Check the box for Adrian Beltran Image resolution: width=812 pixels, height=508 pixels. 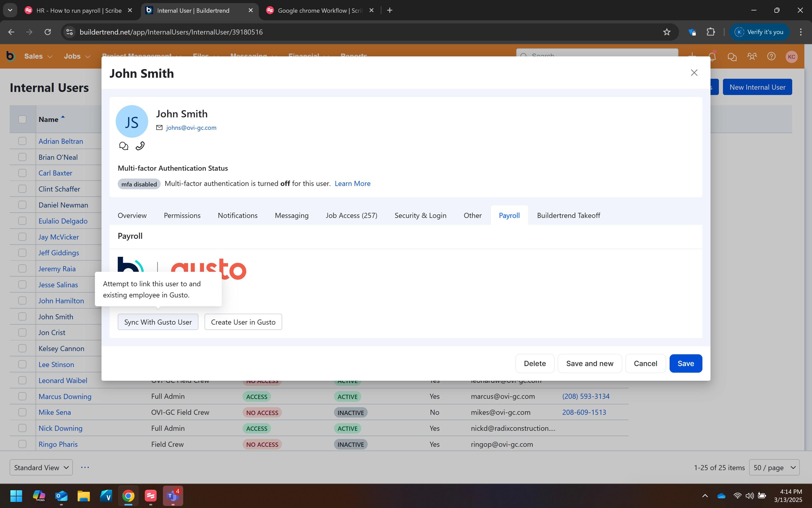22,141
